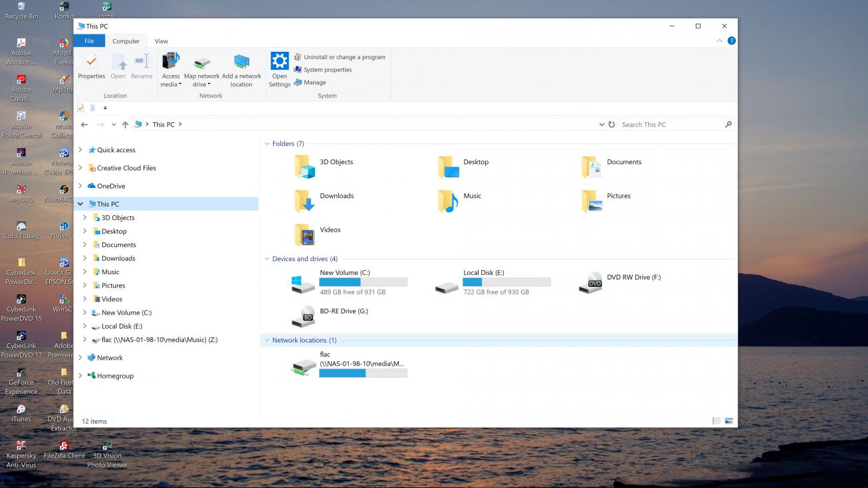Click Add a network location icon
The width and height of the screenshot is (868, 488).
point(241,63)
